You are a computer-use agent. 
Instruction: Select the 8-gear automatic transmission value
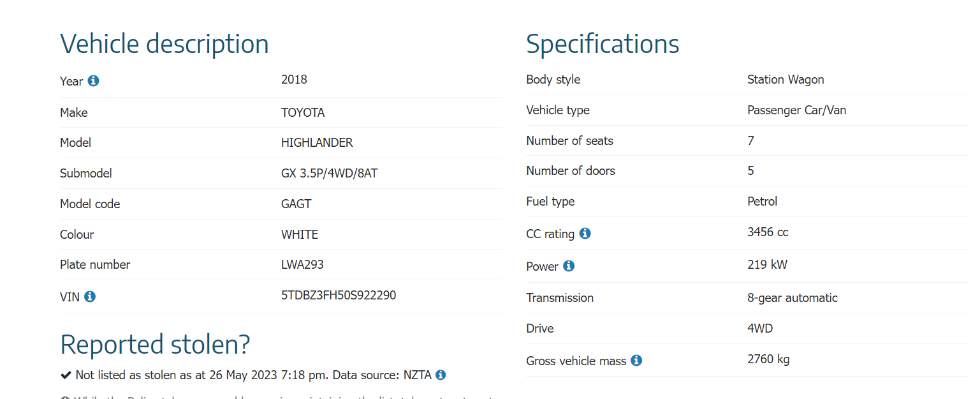pos(792,297)
